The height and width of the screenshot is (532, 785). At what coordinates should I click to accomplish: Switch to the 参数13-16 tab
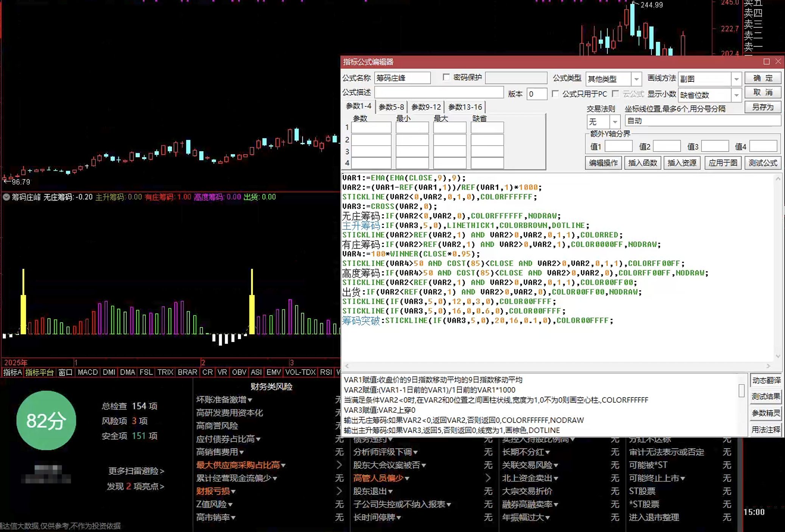coord(465,107)
